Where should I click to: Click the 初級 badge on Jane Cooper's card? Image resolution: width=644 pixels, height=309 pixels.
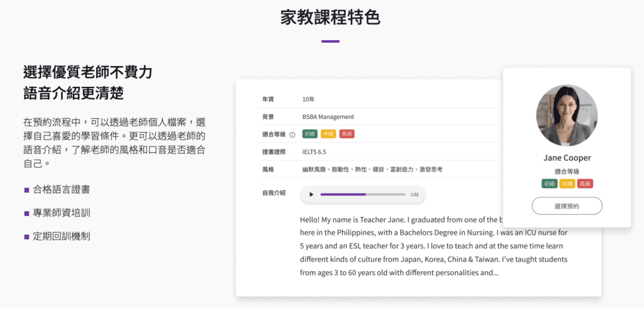[549, 184]
